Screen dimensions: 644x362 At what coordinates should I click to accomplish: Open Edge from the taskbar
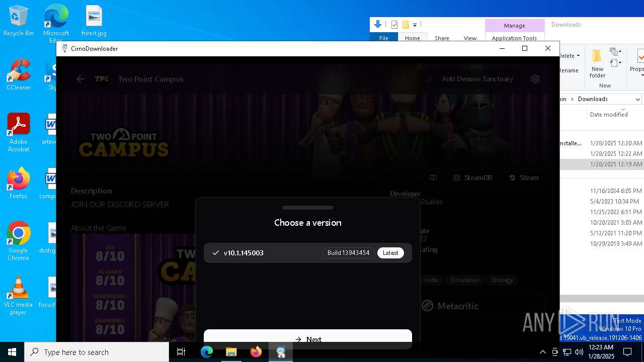point(207,352)
